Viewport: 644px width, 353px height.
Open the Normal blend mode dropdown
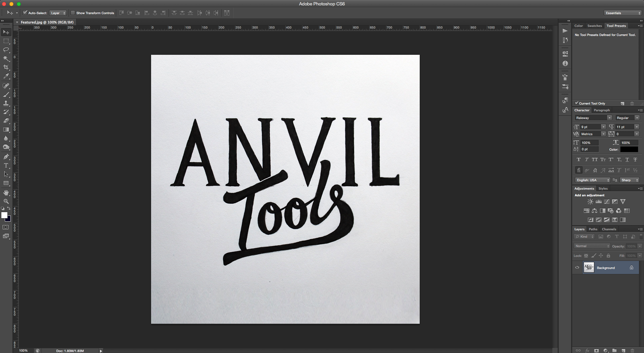(592, 246)
